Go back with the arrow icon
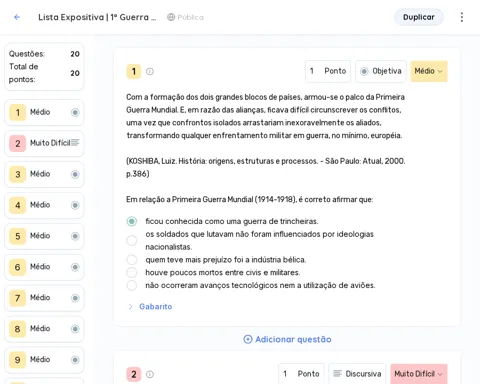 (17, 17)
